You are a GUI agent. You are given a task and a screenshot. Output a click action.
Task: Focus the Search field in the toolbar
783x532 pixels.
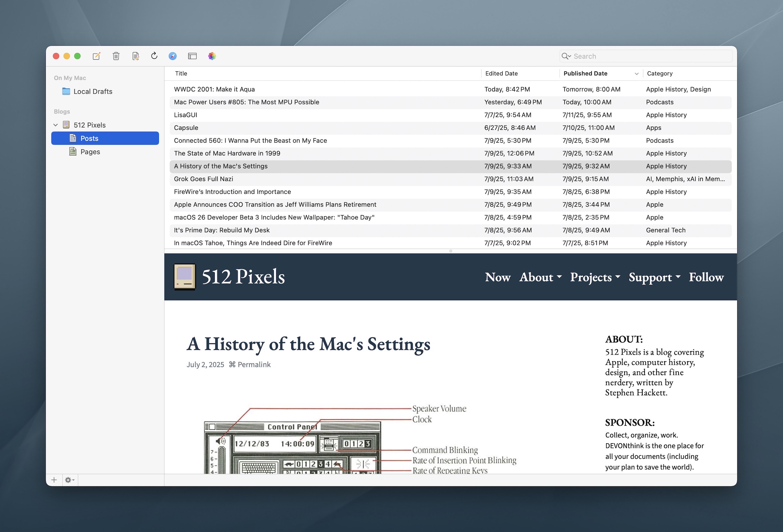tap(646, 56)
